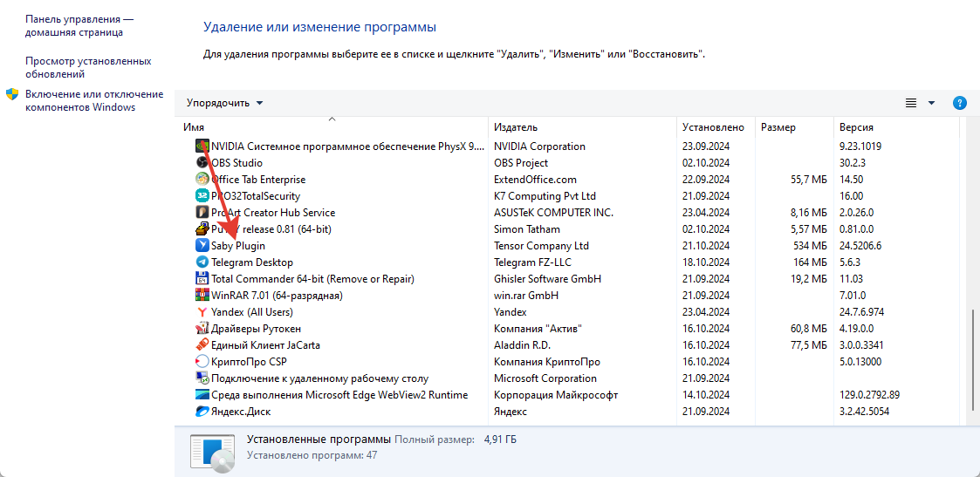This screenshot has width=980, height=477.
Task: Click the Telegram Desktop icon
Action: (202, 262)
